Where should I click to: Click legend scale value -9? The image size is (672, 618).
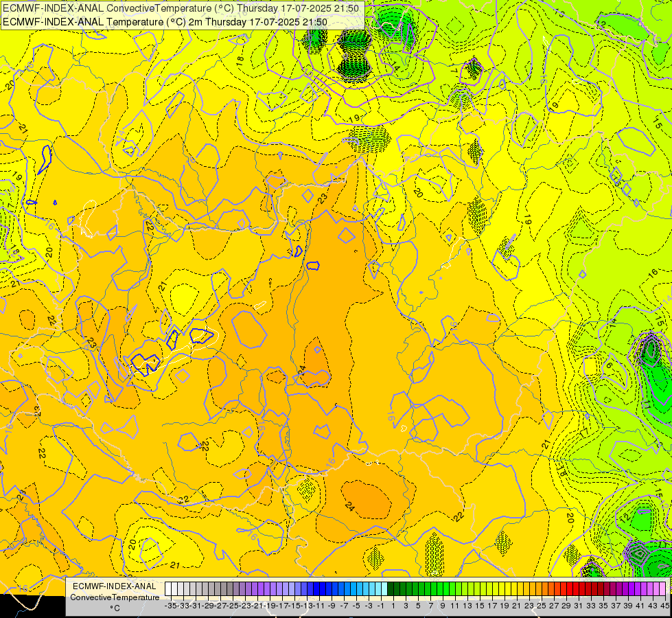click(x=332, y=606)
